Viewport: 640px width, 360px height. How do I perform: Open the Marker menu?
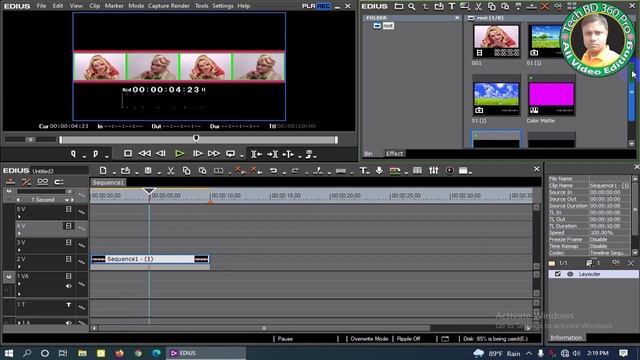tap(114, 6)
